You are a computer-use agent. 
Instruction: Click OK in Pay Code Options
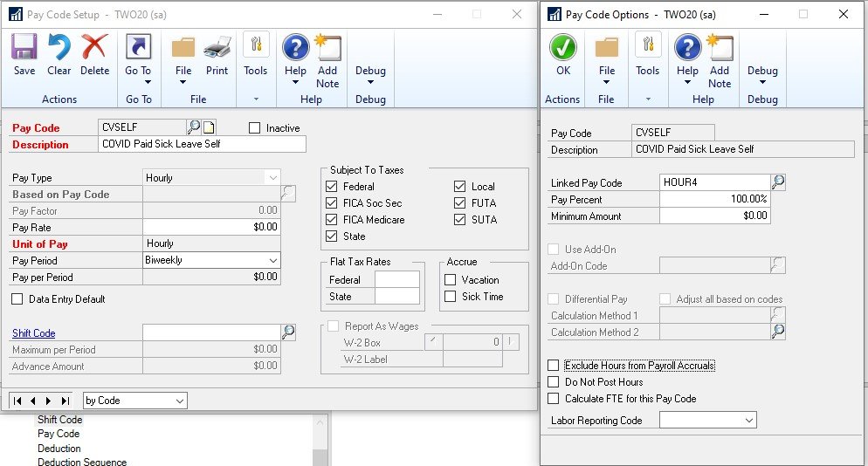click(x=563, y=55)
